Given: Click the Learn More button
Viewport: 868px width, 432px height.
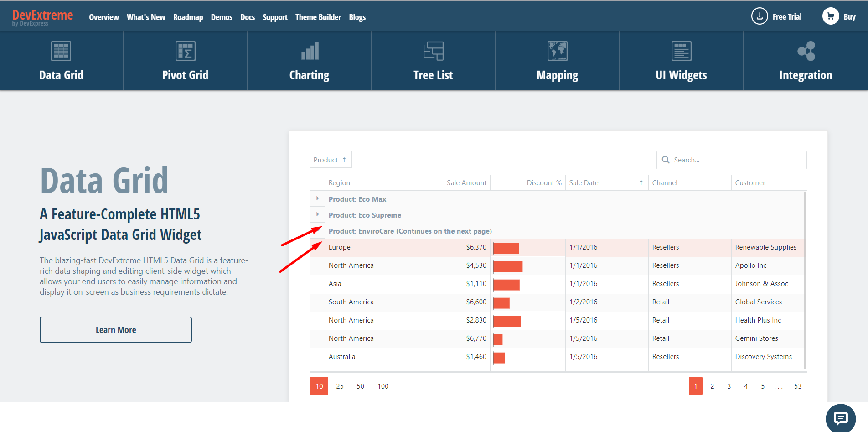Looking at the screenshot, I should [x=115, y=329].
